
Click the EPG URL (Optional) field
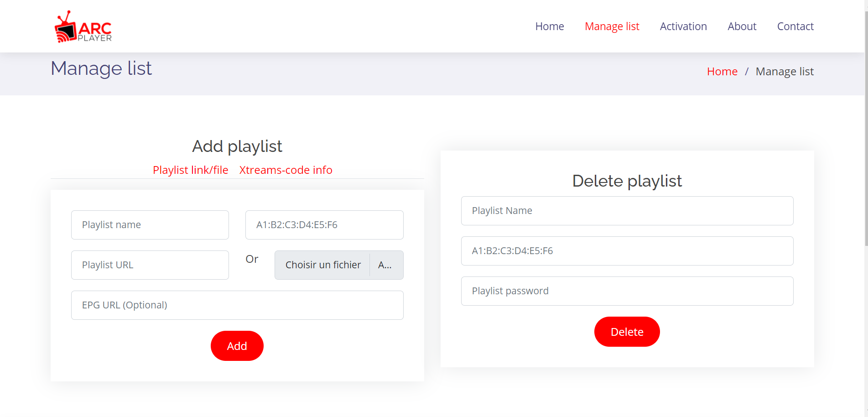237,305
